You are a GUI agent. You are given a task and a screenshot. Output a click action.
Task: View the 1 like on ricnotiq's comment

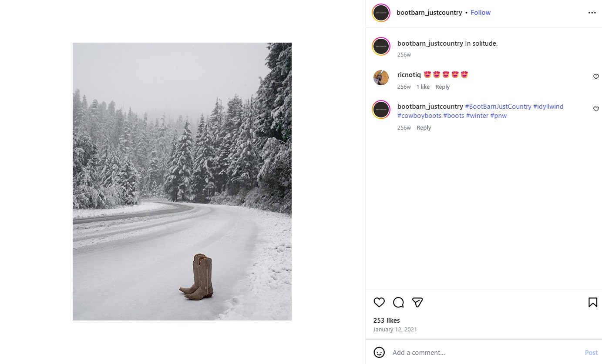pos(423,87)
